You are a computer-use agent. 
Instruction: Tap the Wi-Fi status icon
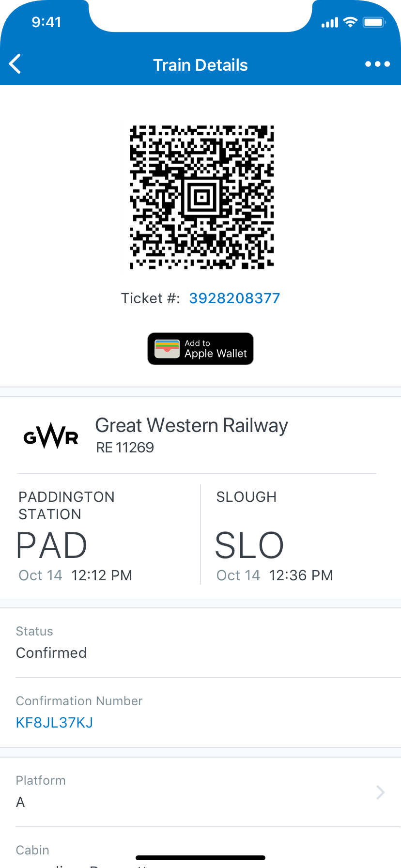coord(350,22)
